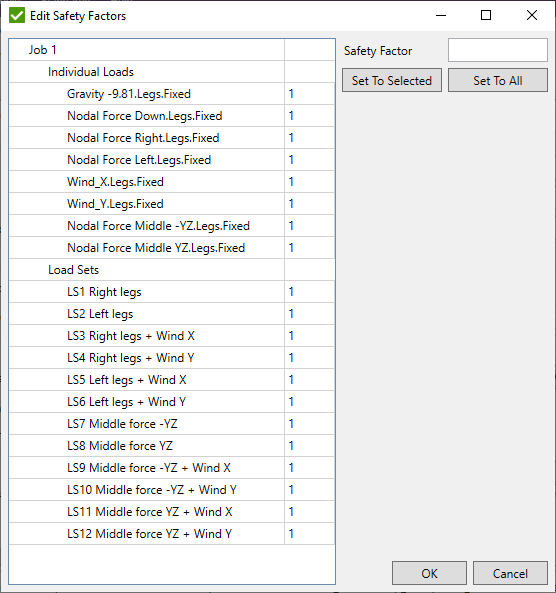Click the Safety Factor input field

(498, 50)
